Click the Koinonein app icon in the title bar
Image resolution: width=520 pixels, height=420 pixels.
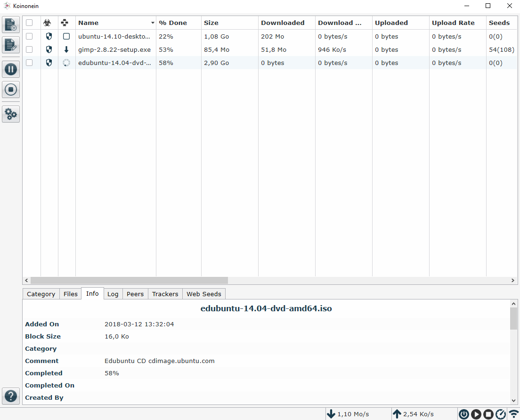(x=7, y=6)
